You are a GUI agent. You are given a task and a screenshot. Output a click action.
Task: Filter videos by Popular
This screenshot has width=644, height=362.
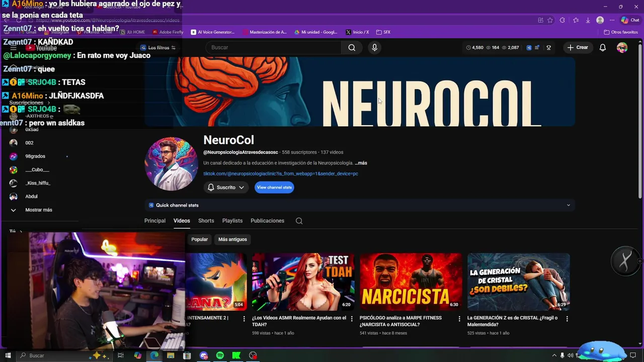pyautogui.click(x=200, y=239)
